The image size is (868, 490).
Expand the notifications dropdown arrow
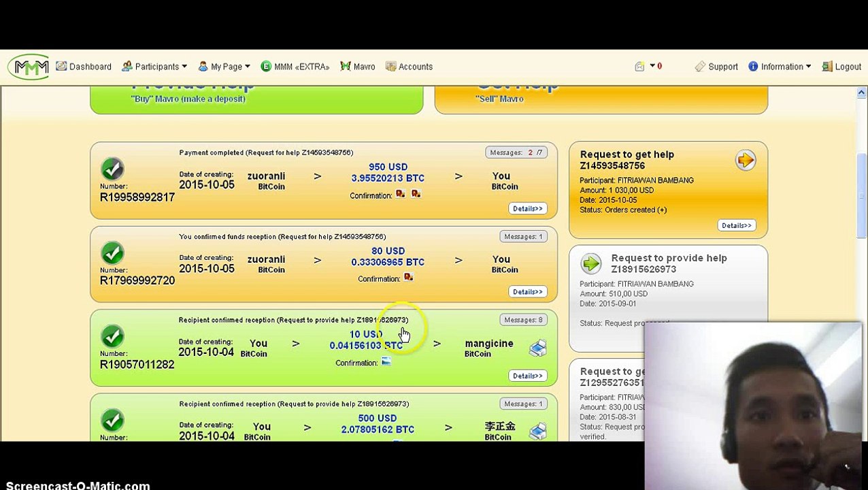coord(652,66)
